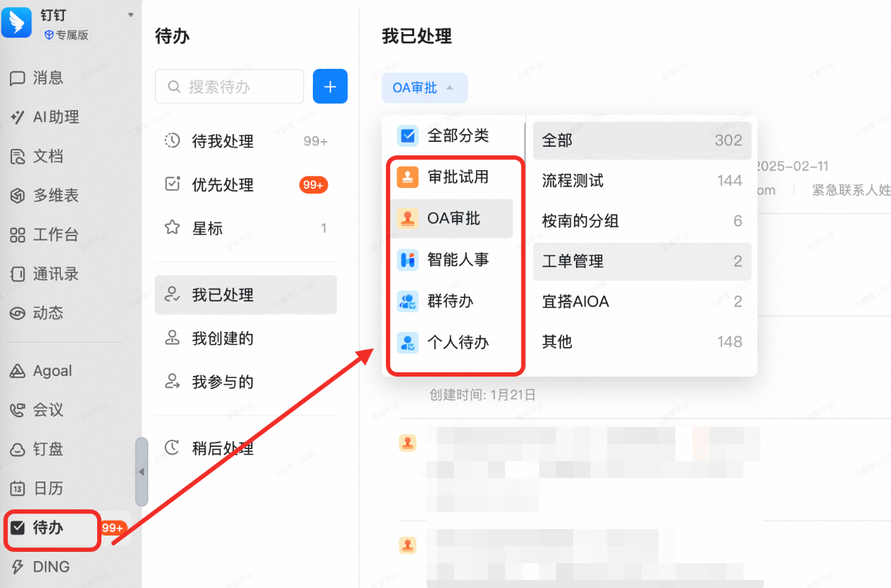Select 优先处理 in the to-do list
Screen dimensions: 891x588
coord(245,184)
